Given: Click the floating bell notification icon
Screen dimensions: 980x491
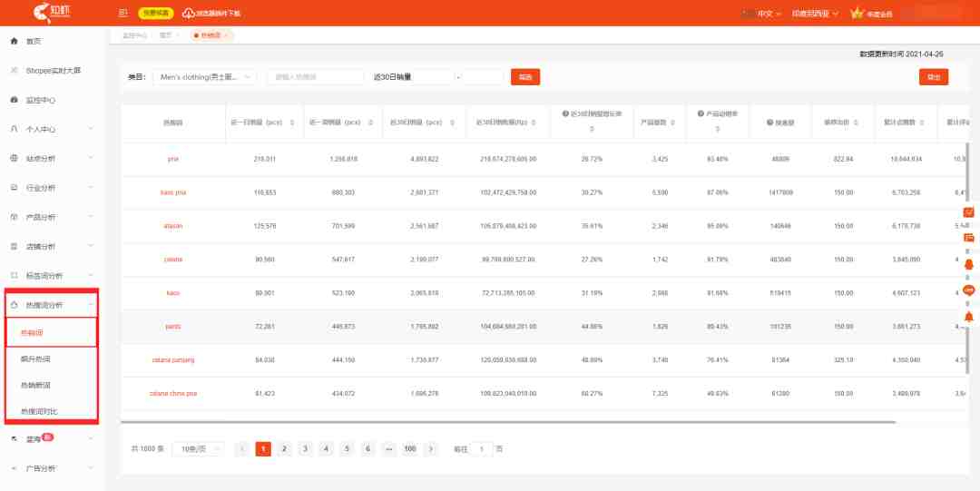Looking at the screenshot, I should pyautogui.click(x=969, y=317).
